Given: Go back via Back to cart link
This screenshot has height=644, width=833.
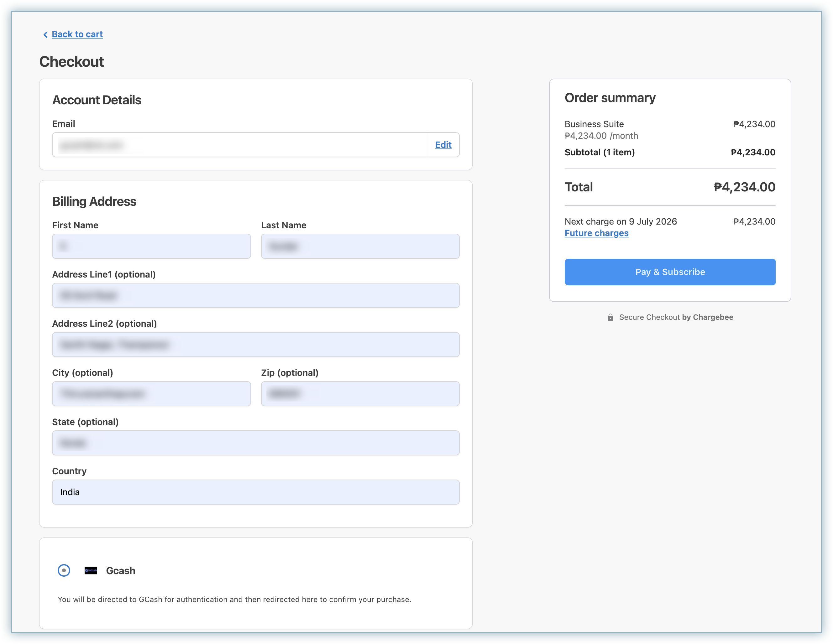Looking at the screenshot, I should pos(77,34).
